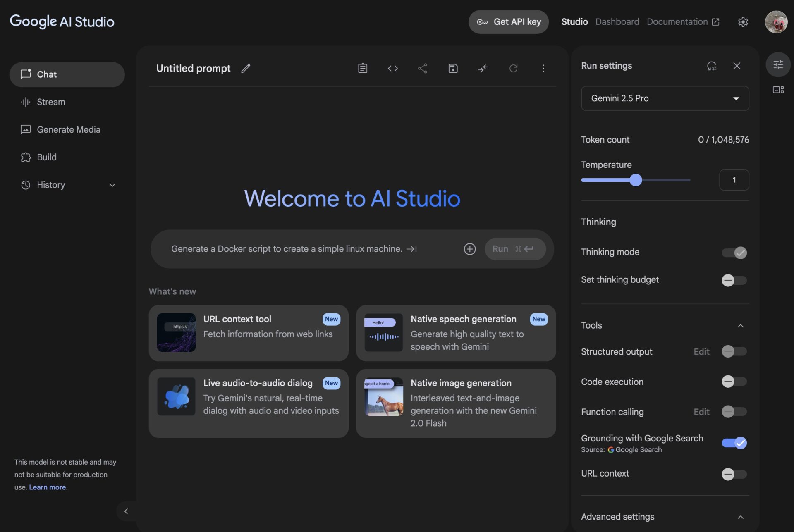The height and width of the screenshot is (532, 794).
Task: Click the reset run settings icon
Action: pyautogui.click(x=712, y=66)
